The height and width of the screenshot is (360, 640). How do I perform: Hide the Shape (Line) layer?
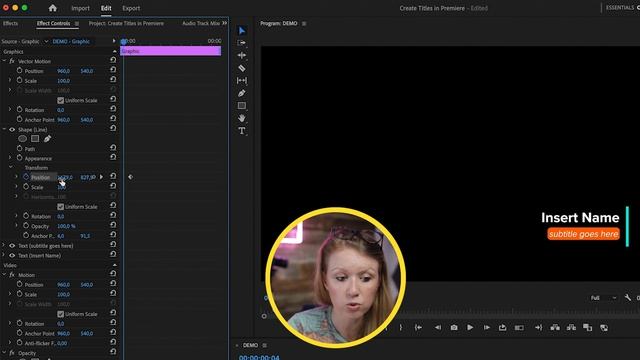tap(12, 129)
